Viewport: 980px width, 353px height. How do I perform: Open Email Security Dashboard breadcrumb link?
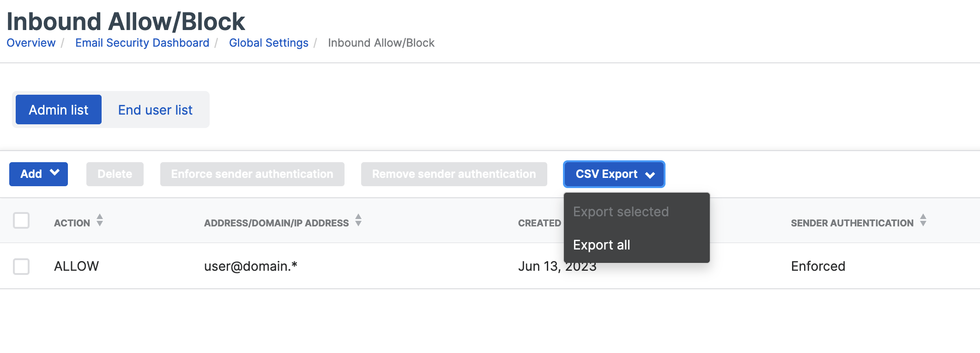(142, 43)
